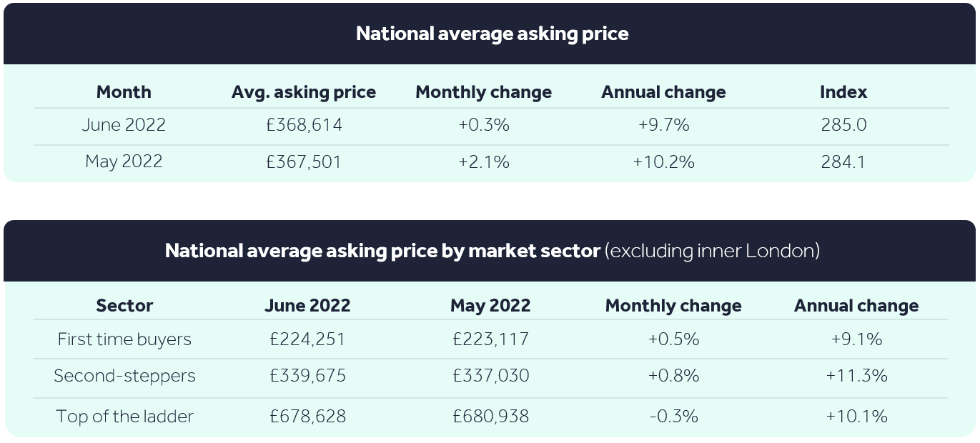Viewport: 980px width, 443px height.
Task: Select the £224,251 first time buyers price
Action: point(307,339)
